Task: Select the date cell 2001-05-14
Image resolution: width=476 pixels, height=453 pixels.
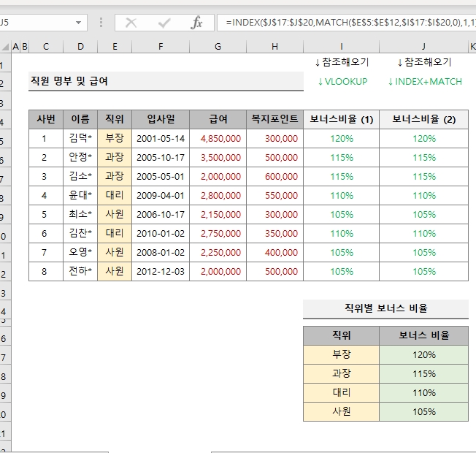Action: click(x=161, y=139)
